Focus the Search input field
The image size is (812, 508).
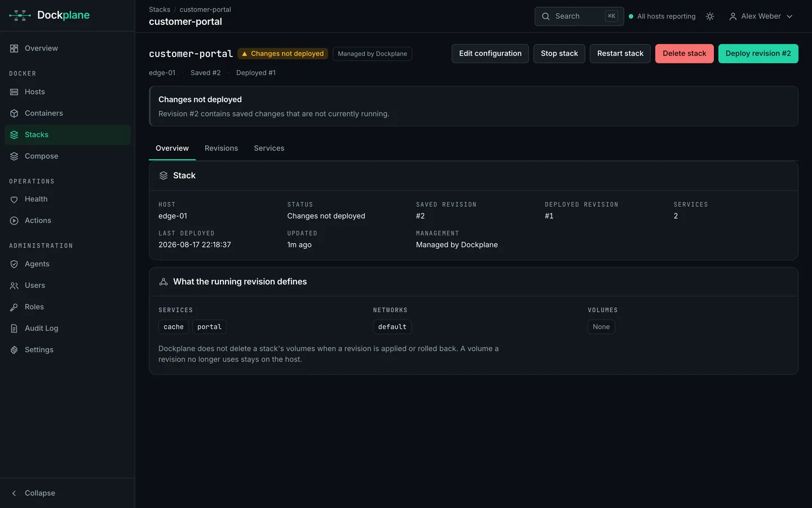pyautogui.click(x=579, y=16)
